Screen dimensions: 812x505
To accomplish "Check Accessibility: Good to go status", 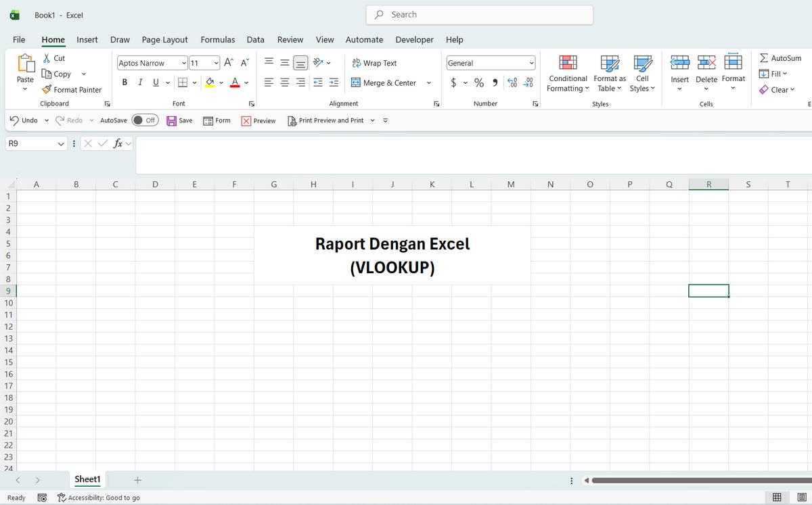I will (x=99, y=497).
